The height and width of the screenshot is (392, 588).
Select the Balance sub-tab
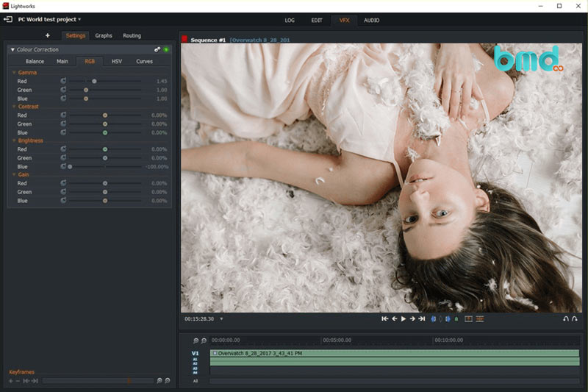(35, 61)
